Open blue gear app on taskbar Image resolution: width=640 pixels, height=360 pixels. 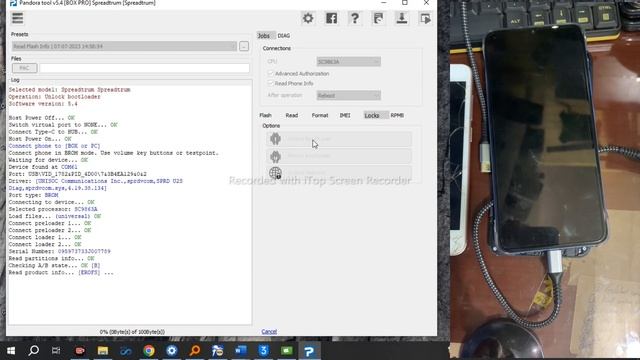[x=172, y=351]
